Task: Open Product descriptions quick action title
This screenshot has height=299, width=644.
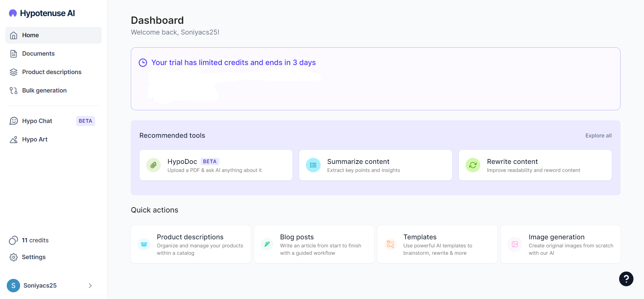Action: pos(190,237)
